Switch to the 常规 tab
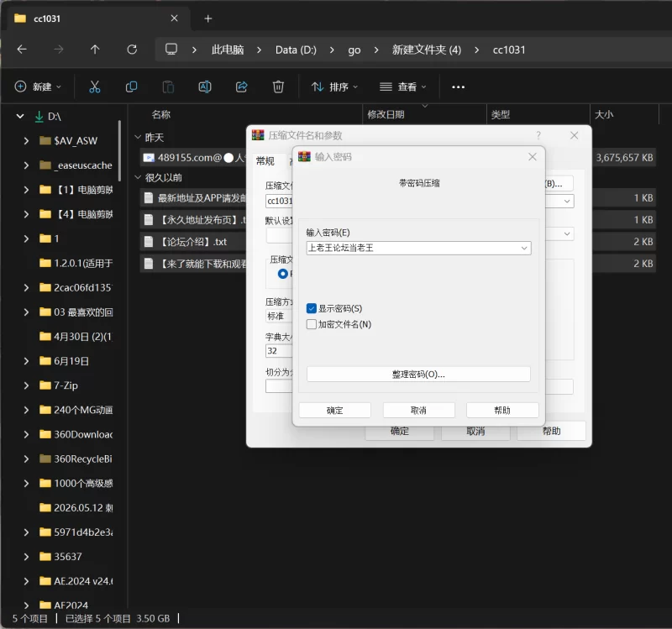The width and height of the screenshot is (672, 629). [x=265, y=161]
